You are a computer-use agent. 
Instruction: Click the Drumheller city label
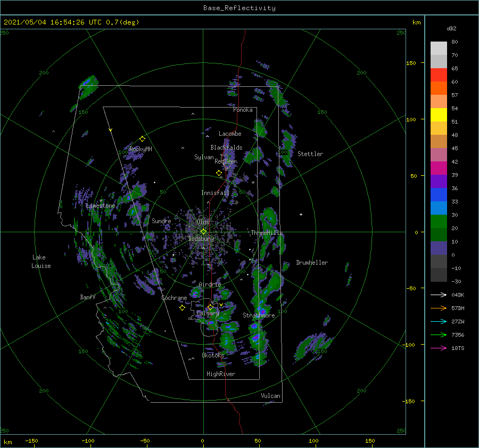(312, 263)
